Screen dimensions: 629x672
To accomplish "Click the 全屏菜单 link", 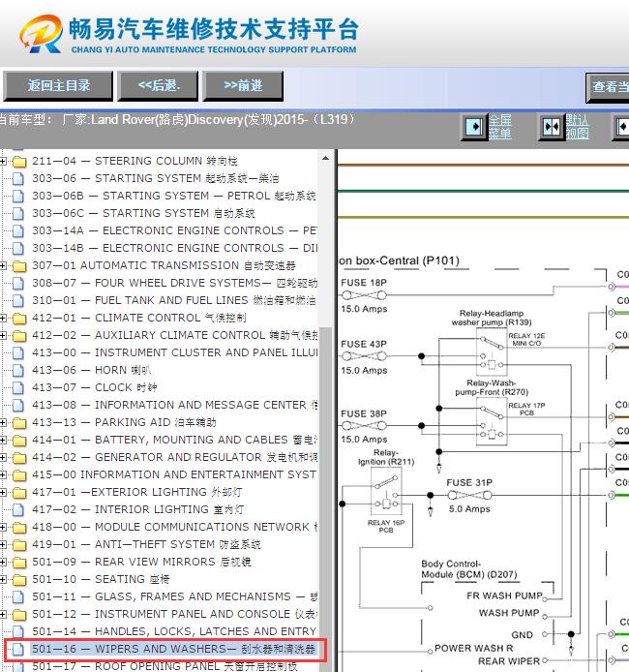I will (499, 127).
